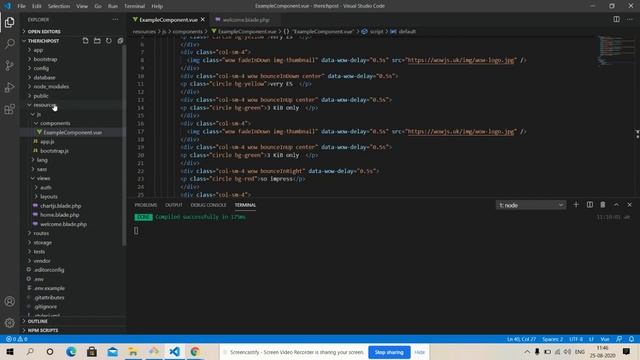Change Spaces indentation setting
This screenshot has height=360, width=640.
552,339
